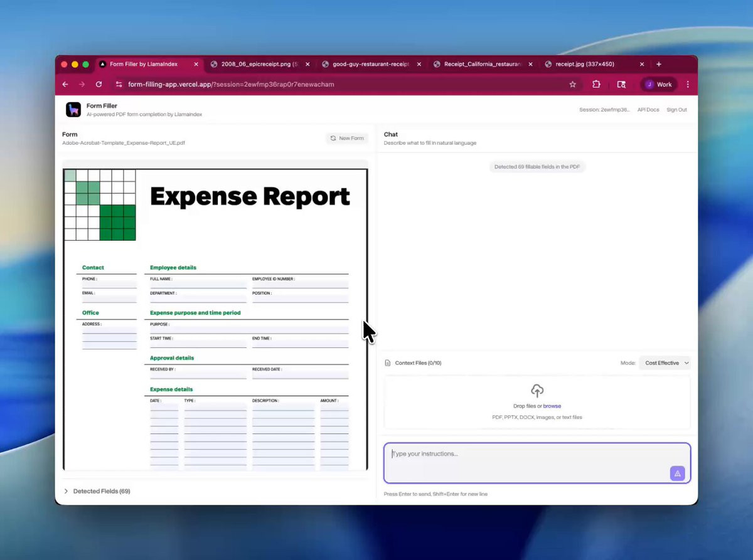Image resolution: width=753 pixels, height=560 pixels.
Task: Click the browser back arrow
Action: click(65, 84)
